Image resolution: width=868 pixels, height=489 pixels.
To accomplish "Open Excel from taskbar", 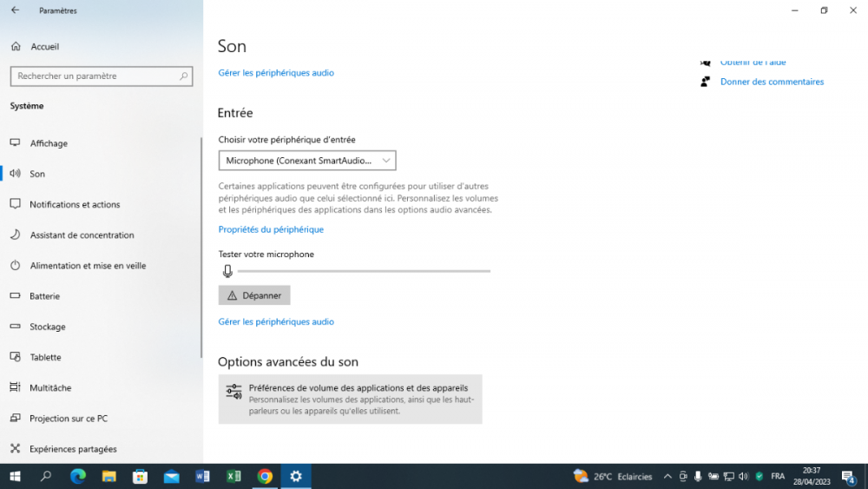I will pyautogui.click(x=233, y=476).
